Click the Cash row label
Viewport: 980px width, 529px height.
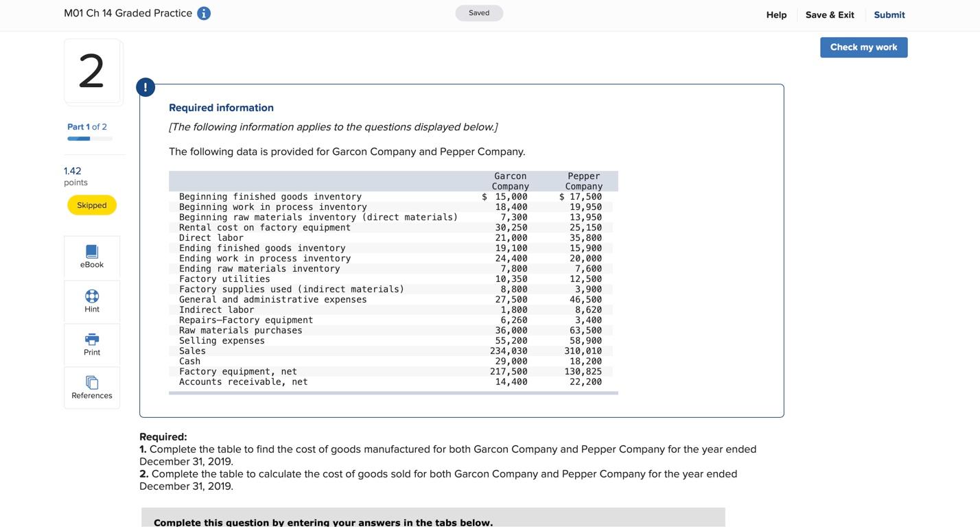(190, 362)
